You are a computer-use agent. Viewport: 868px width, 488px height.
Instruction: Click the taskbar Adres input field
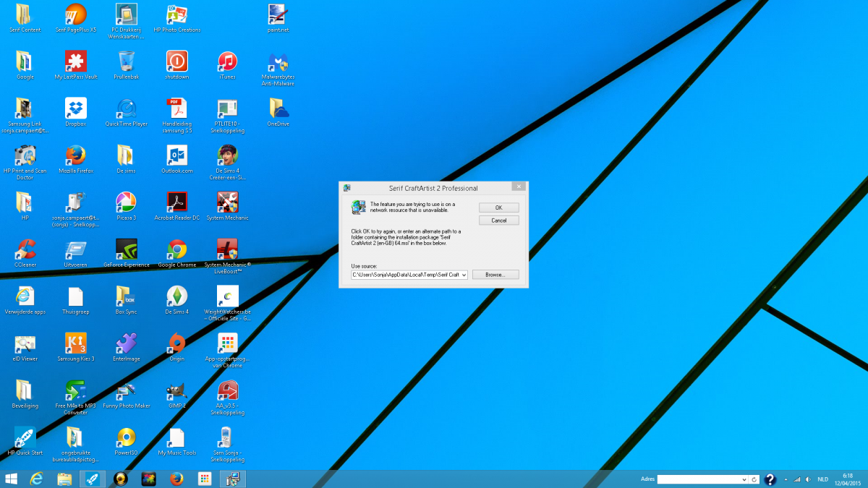click(x=698, y=479)
